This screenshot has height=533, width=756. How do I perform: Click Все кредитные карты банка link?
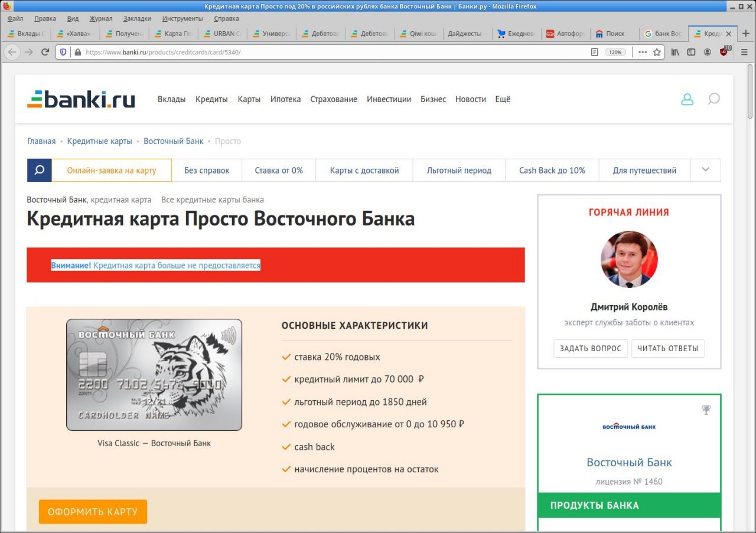(x=213, y=200)
